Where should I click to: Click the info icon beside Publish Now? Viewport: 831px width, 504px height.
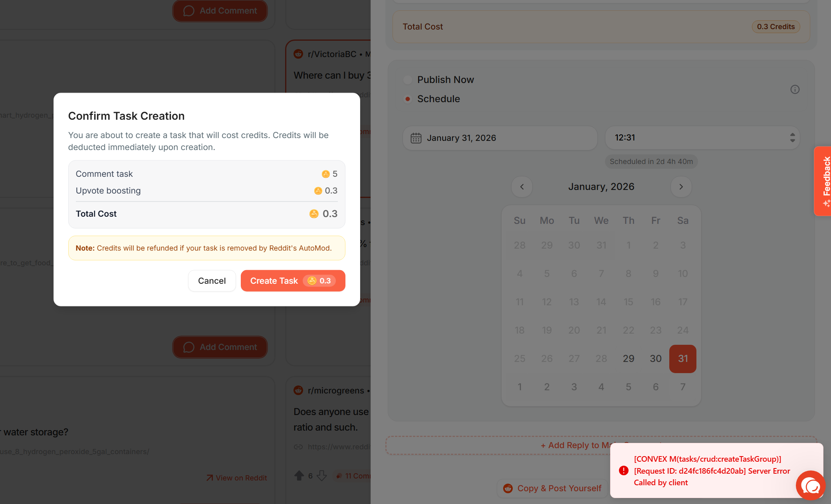coord(795,89)
